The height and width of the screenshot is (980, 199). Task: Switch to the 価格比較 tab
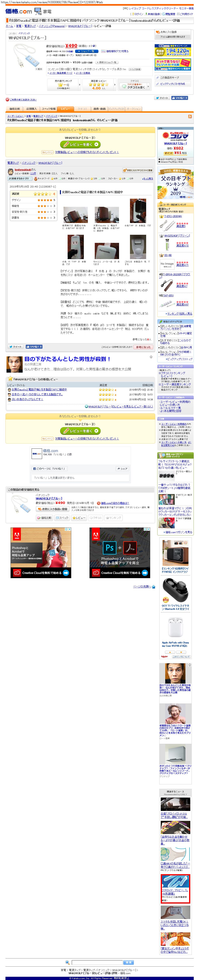coord(15,109)
